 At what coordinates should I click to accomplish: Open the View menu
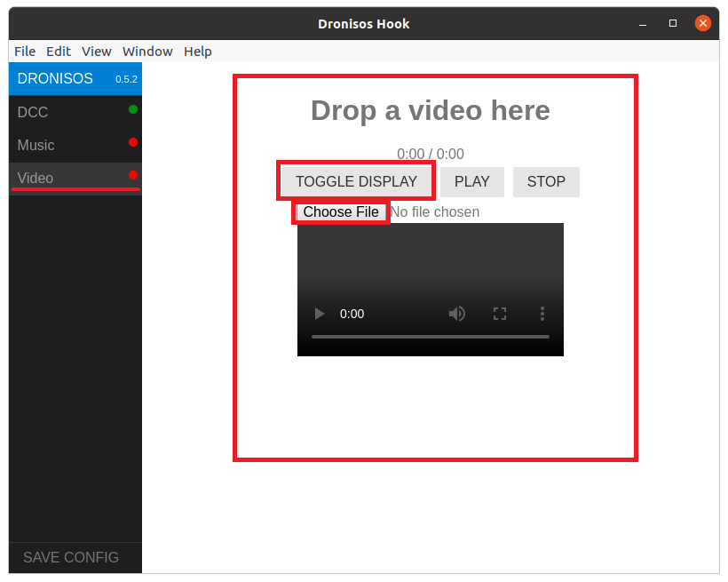point(96,51)
